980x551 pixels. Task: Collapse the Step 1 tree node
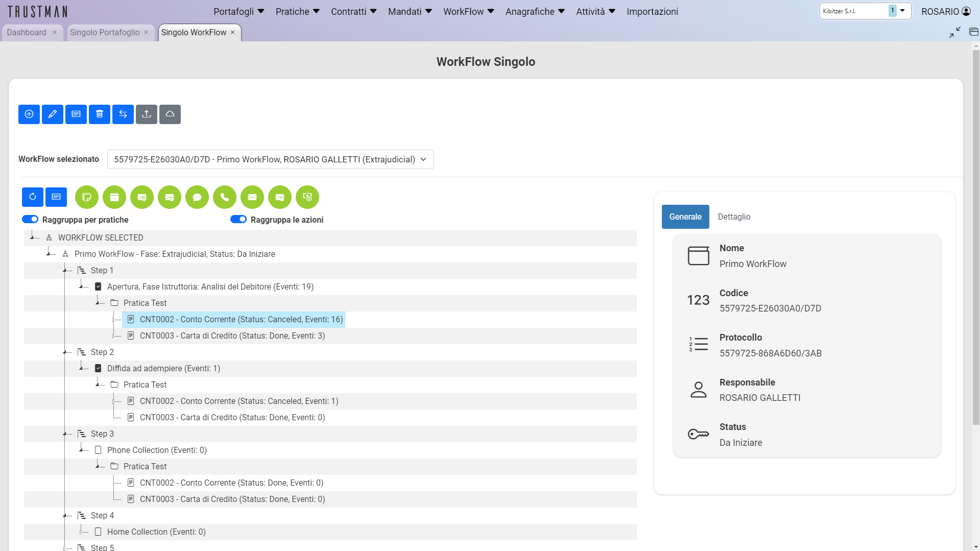(x=65, y=271)
